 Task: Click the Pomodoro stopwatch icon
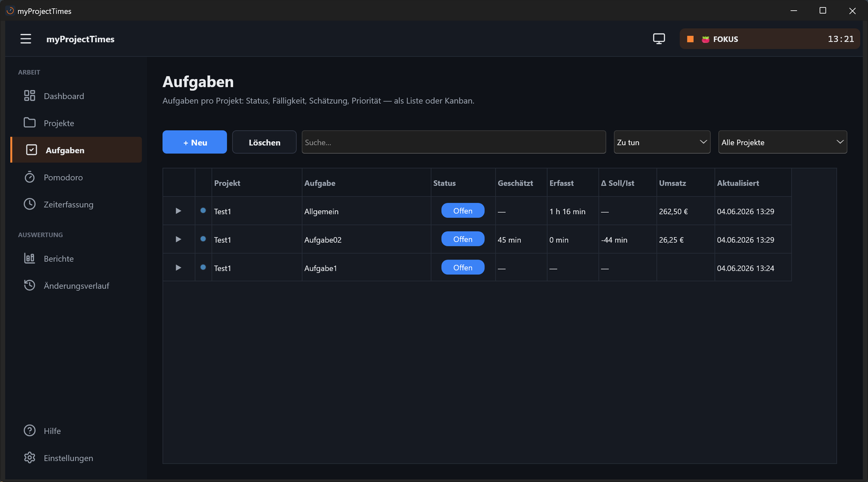[29, 177]
